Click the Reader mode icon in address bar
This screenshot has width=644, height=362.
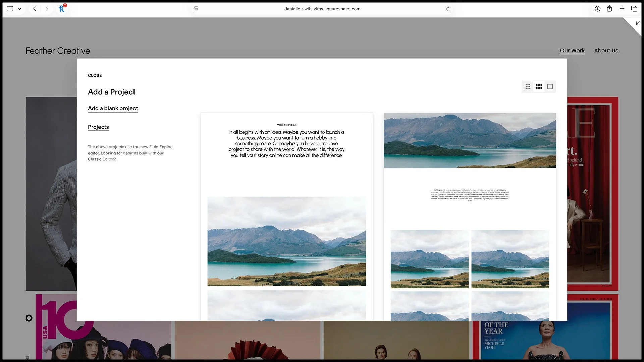tap(196, 9)
